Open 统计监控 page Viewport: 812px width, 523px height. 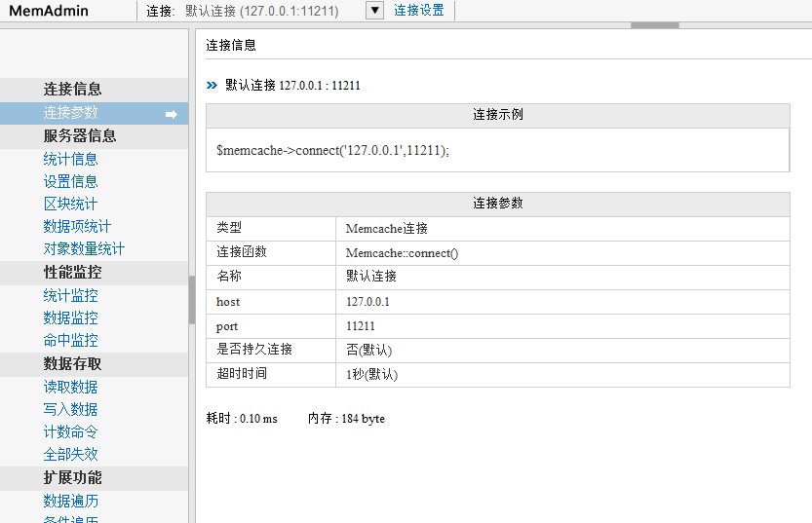pyautogui.click(x=70, y=295)
